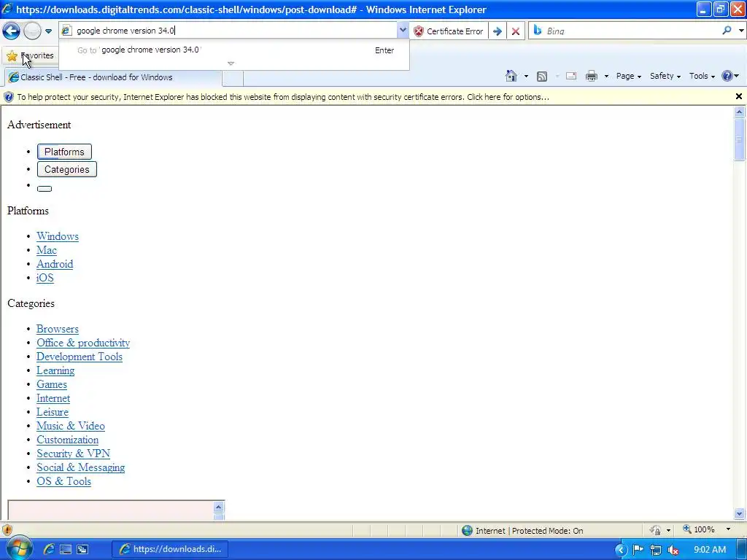Open a new blank tab
The image size is (747, 560).
pos(233,78)
